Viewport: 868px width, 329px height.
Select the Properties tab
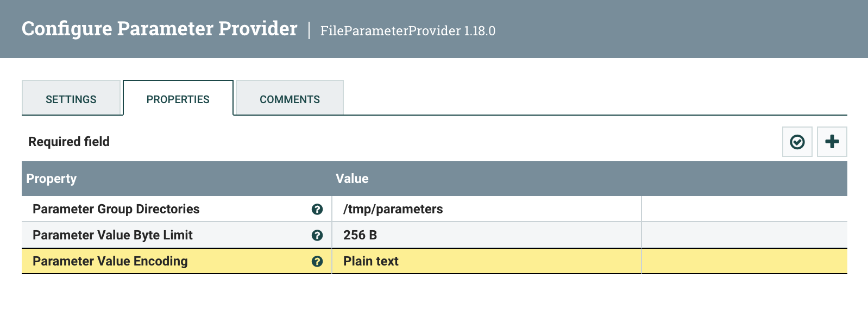coord(178,99)
